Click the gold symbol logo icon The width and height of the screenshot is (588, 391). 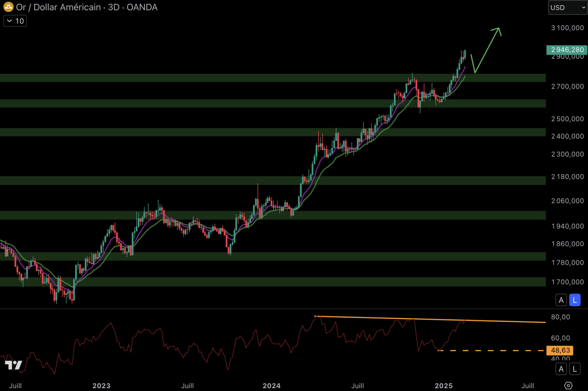8,7
